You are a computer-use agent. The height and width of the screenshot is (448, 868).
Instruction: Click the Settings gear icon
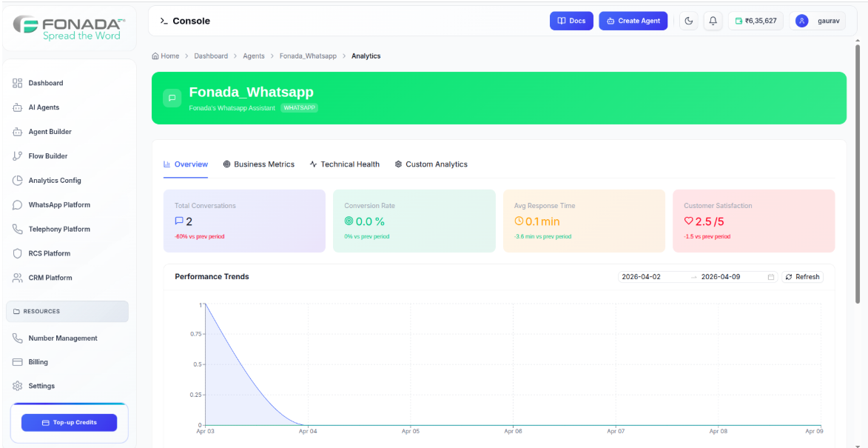coord(17,386)
